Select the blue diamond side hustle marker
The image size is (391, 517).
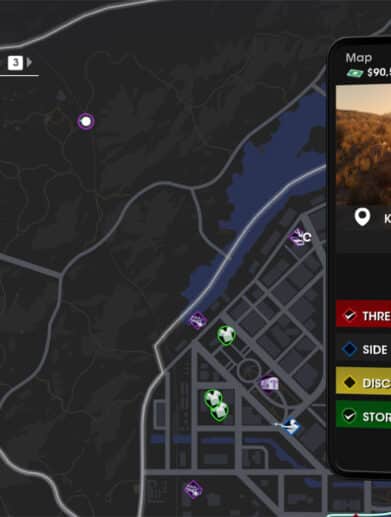tap(291, 426)
